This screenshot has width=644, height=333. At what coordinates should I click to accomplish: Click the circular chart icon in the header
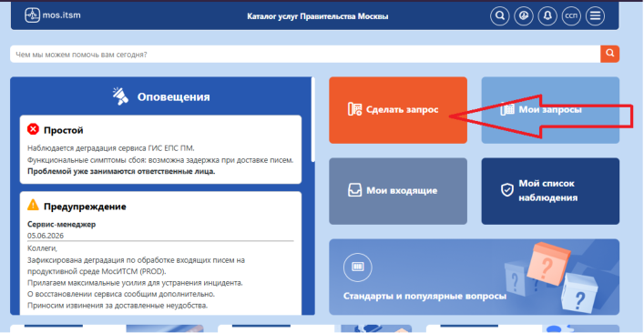524,16
